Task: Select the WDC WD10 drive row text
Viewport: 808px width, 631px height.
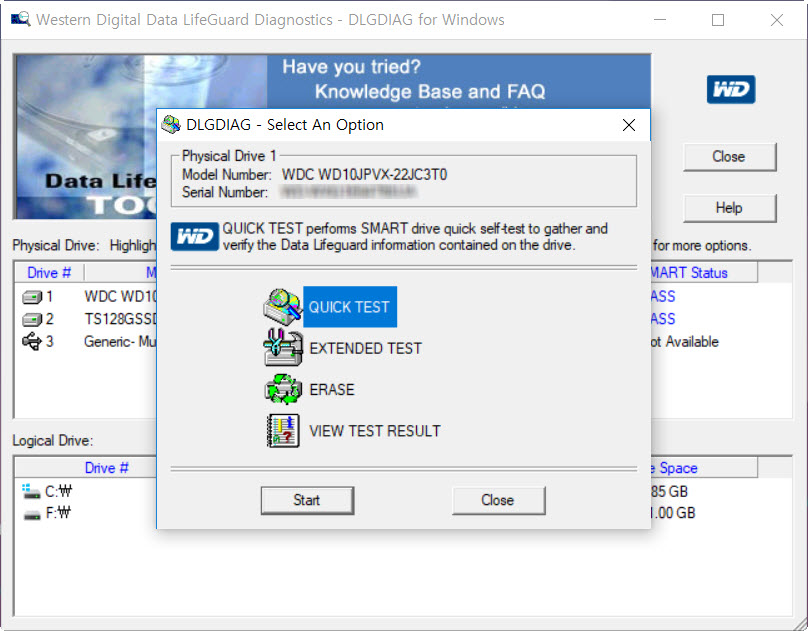Action: pyautogui.click(x=120, y=297)
